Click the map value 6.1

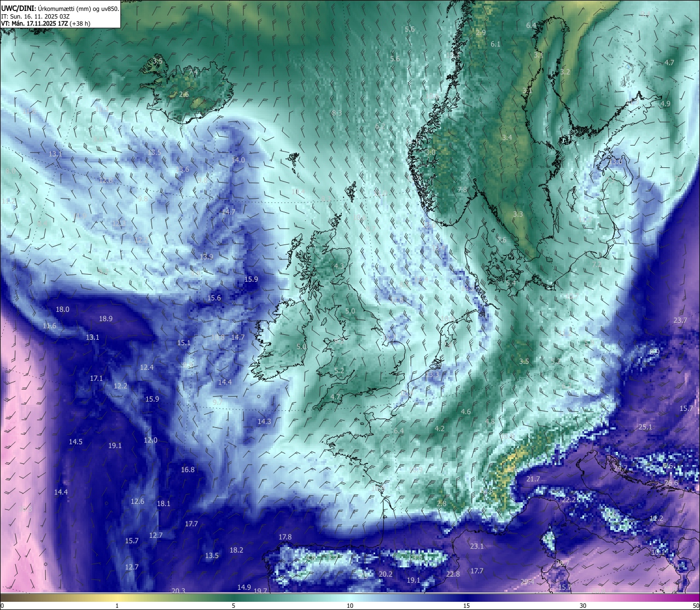pos(495,44)
